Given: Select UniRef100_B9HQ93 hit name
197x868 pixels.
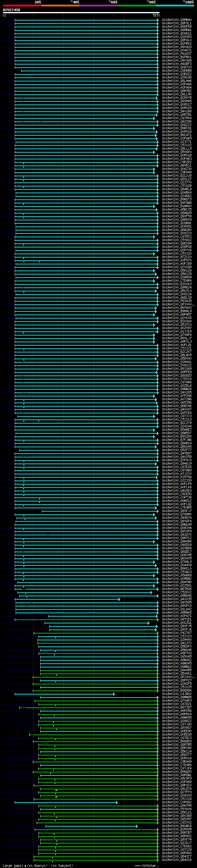Looking at the screenshot, I should (177, 772).
